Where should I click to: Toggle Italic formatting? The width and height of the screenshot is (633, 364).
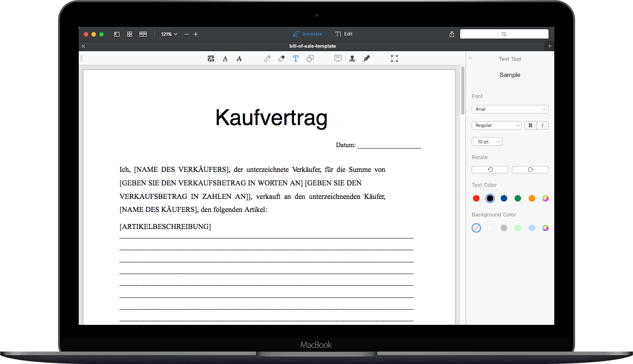543,126
